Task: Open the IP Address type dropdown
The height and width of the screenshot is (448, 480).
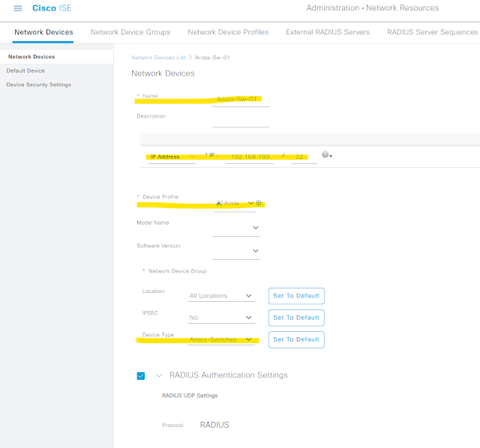Action: (x=172, y=157)
